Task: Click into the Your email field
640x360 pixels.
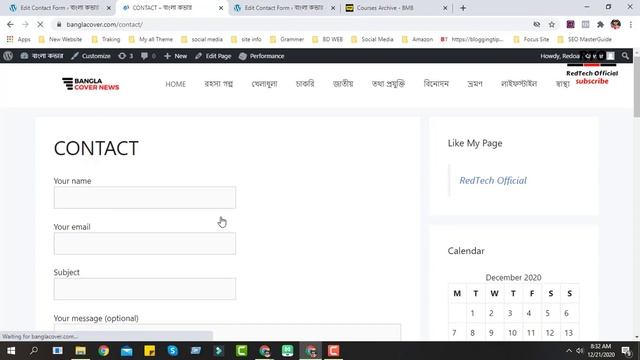Action: tap(145, 243)
